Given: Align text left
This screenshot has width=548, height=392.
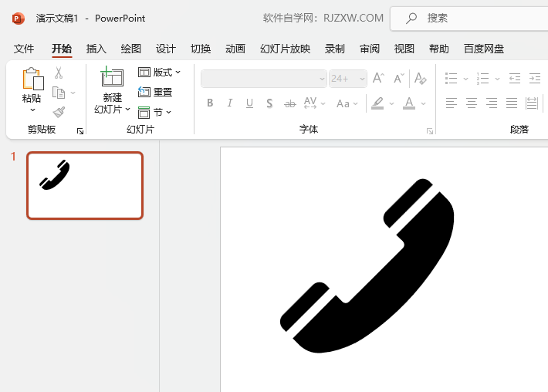Looking at the screenshot, I should pyautogui.click(x=452, y=103).
